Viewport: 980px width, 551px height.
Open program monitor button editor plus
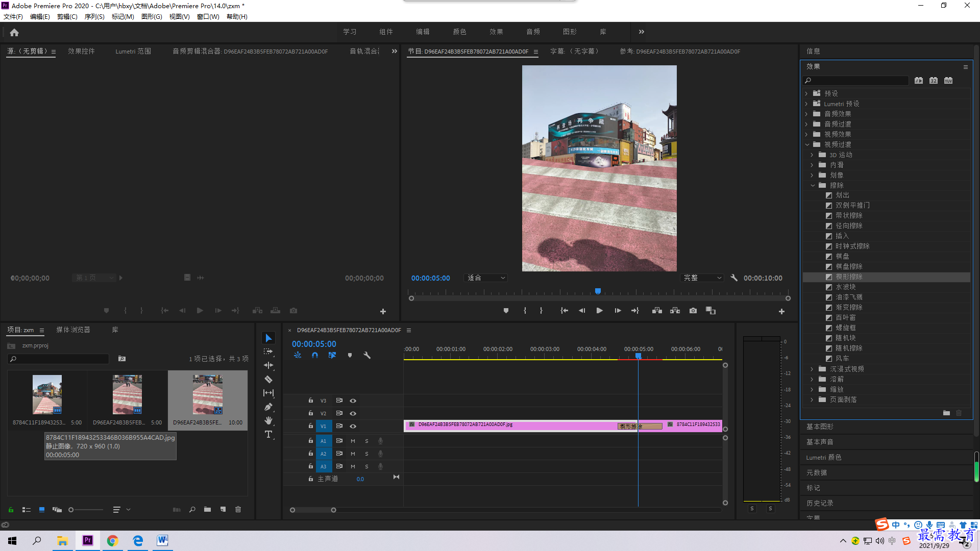781,311
